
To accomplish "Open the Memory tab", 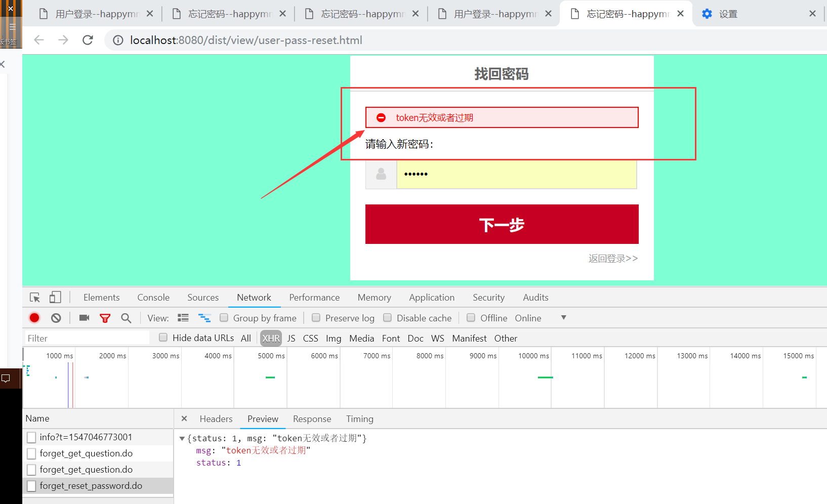I will (374, 298).
